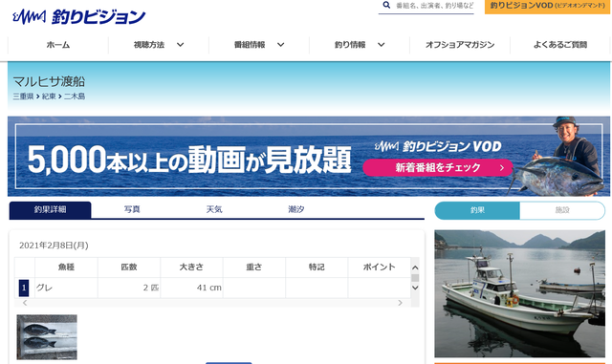Click 重さ column header
Image resolution: width=612 pixels, height=364 pixels.
[x=254, y=268]
